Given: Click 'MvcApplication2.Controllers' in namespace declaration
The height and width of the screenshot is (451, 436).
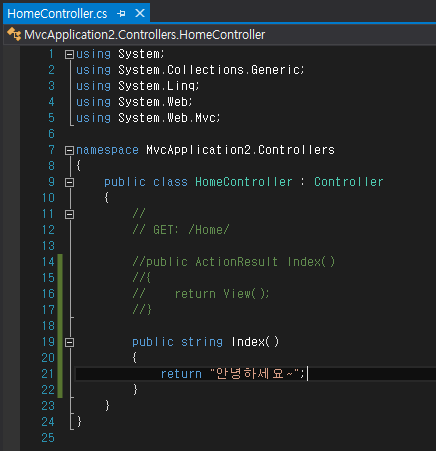Looking at the screenshot, I should 240,150.
